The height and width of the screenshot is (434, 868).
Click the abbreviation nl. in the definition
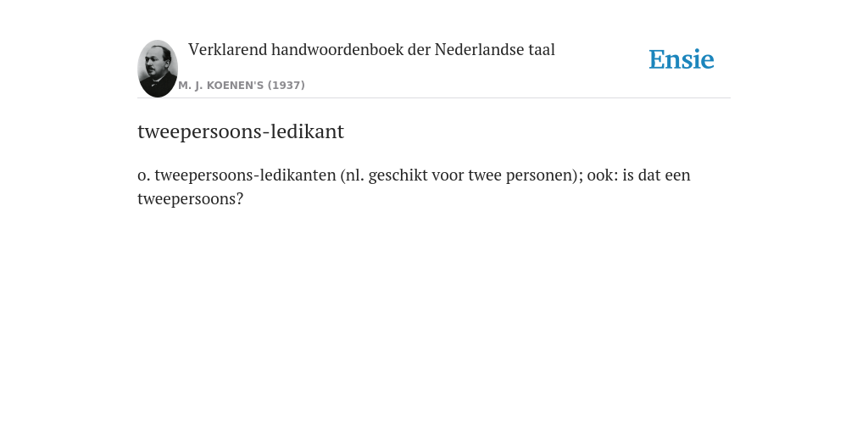pos(355,175)
